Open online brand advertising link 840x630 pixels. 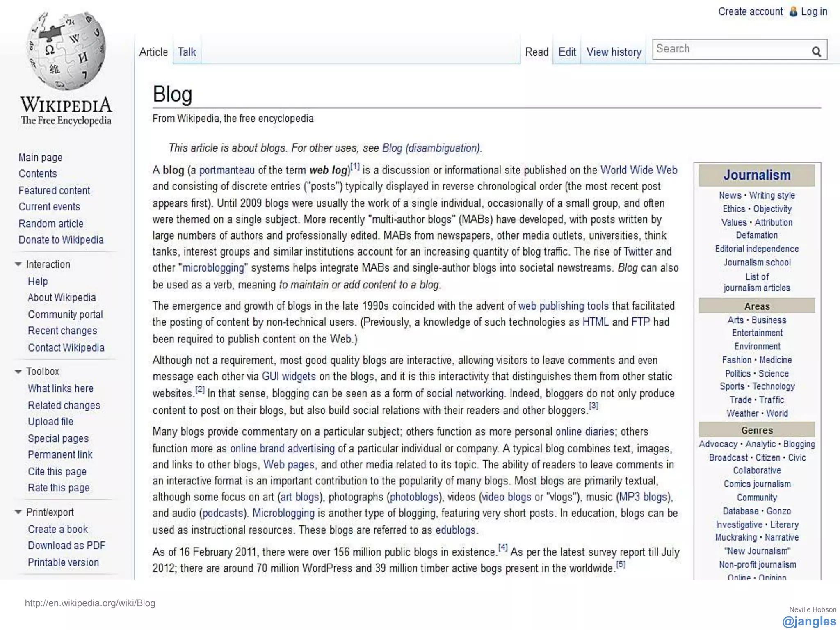coord(282,449)
